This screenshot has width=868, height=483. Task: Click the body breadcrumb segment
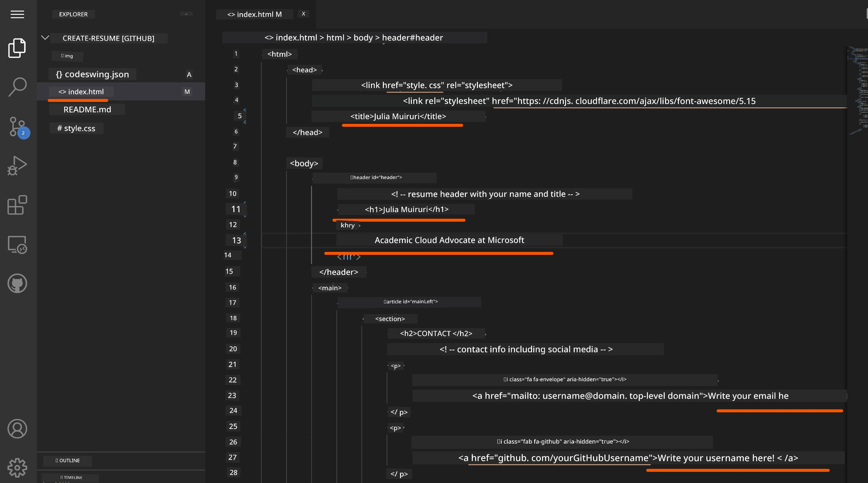(363, 38)
